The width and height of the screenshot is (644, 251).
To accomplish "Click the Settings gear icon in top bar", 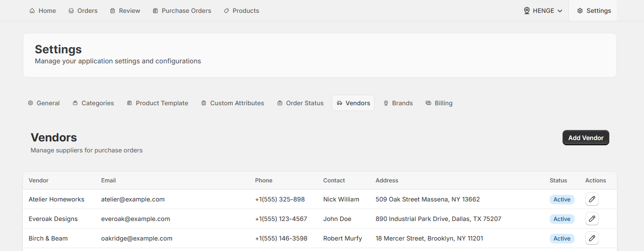I will 580,10.
